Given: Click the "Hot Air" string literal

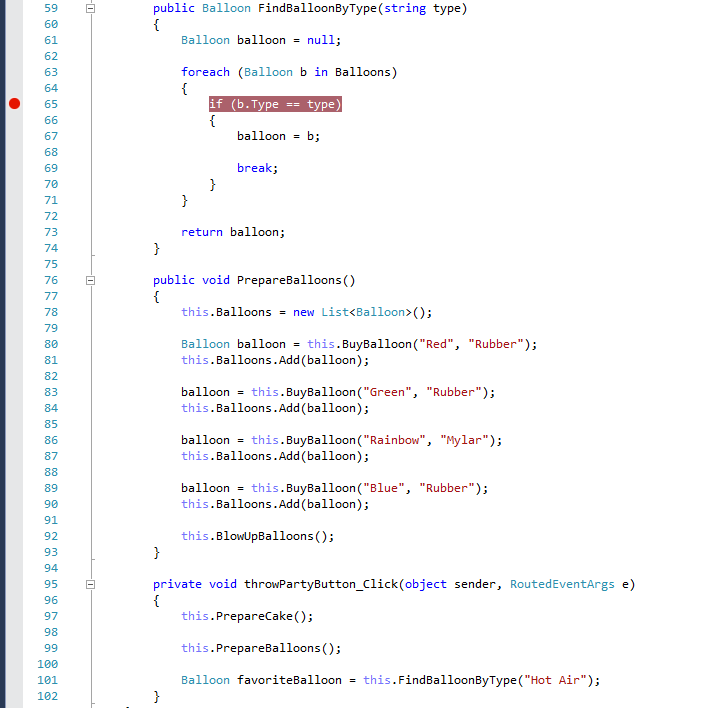Looking at the screenshot, I should [x=560, y=680].
